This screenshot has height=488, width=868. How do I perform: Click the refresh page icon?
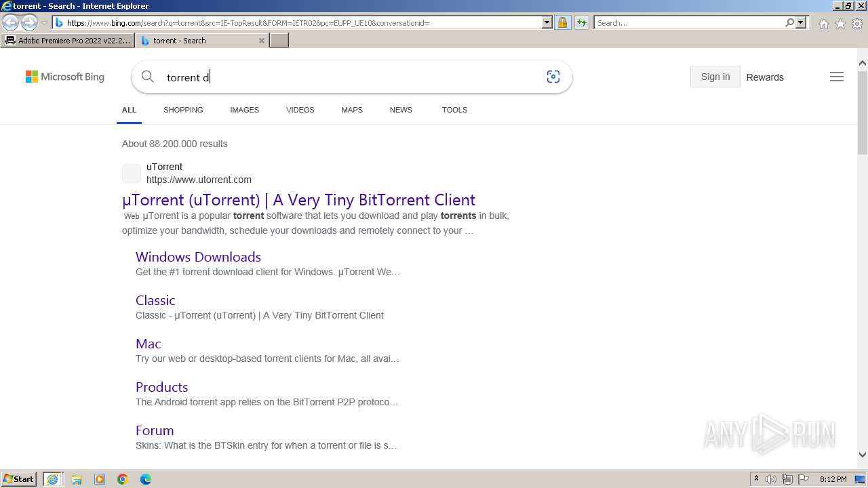[x=582, y=22]
